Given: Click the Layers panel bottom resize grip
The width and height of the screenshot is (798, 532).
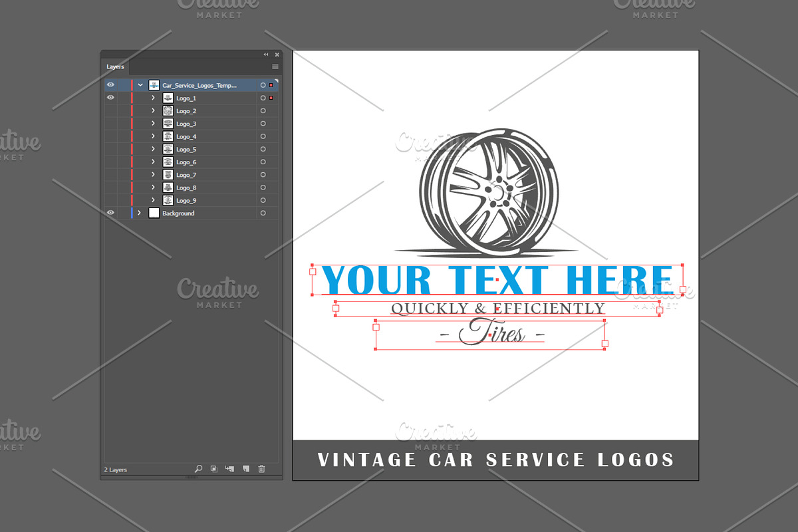Looking at the screenshot, I should 192,477.
